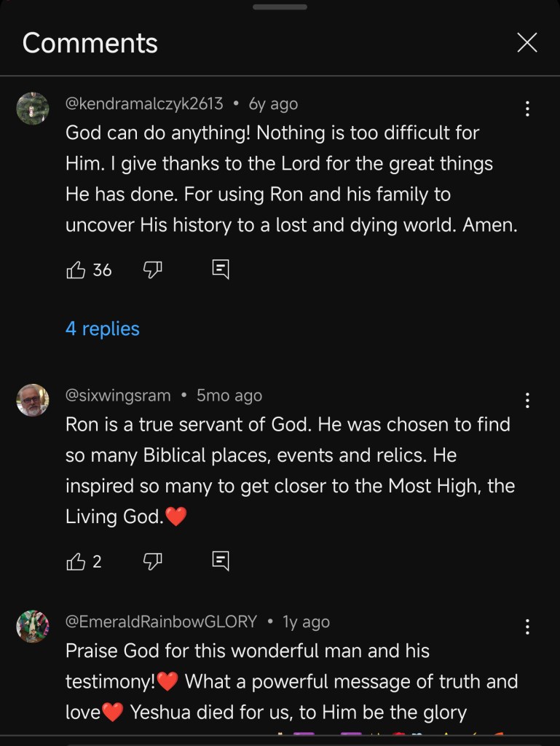Like the comment by @kendramalczyk2613
The height and width of the screenshot is (746, 560).
coord(76,270)
